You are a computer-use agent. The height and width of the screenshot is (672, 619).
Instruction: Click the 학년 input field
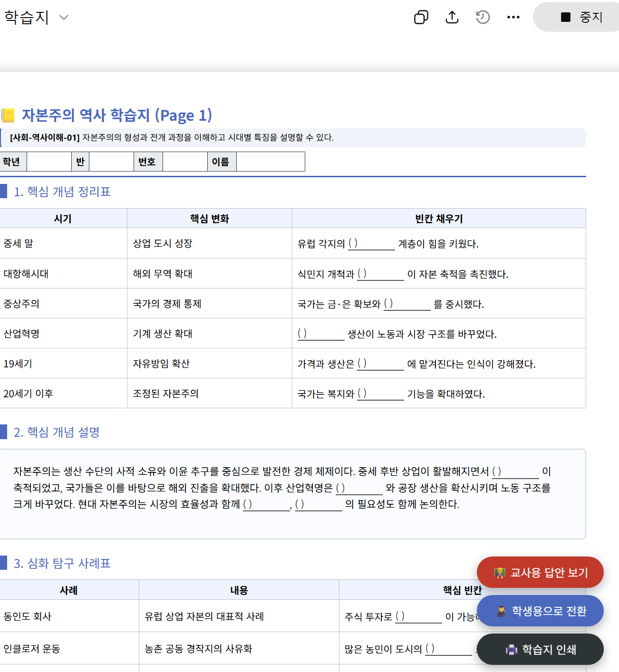pyautogui.click(x=49, y=162)
